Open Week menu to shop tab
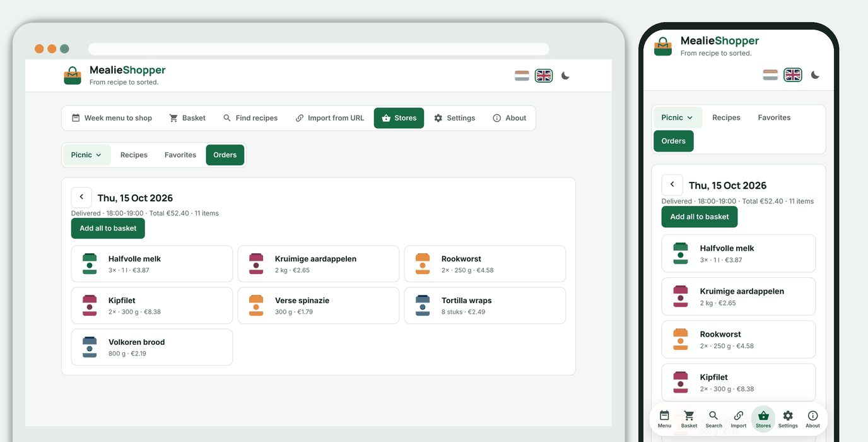 [x=112, y=118]
